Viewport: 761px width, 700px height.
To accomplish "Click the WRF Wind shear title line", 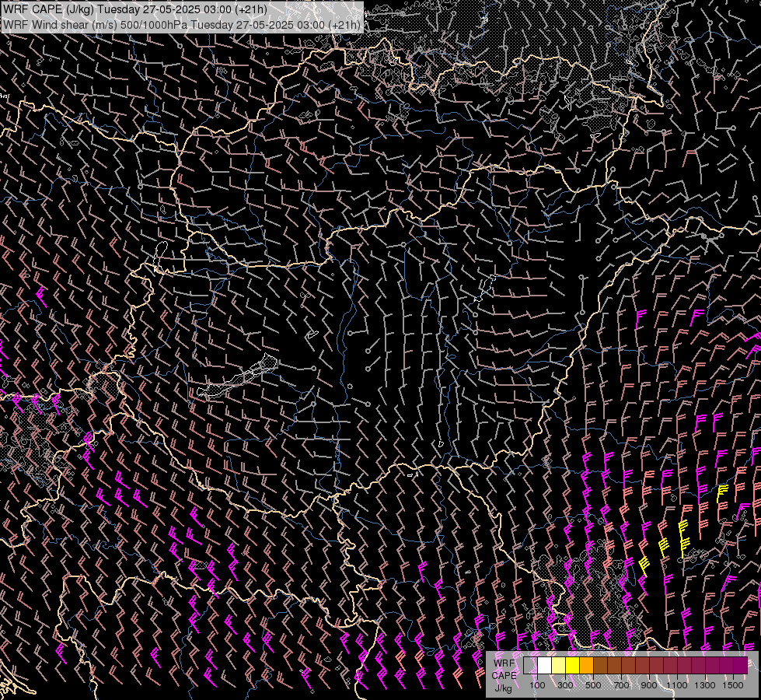I will click(182, 25).
